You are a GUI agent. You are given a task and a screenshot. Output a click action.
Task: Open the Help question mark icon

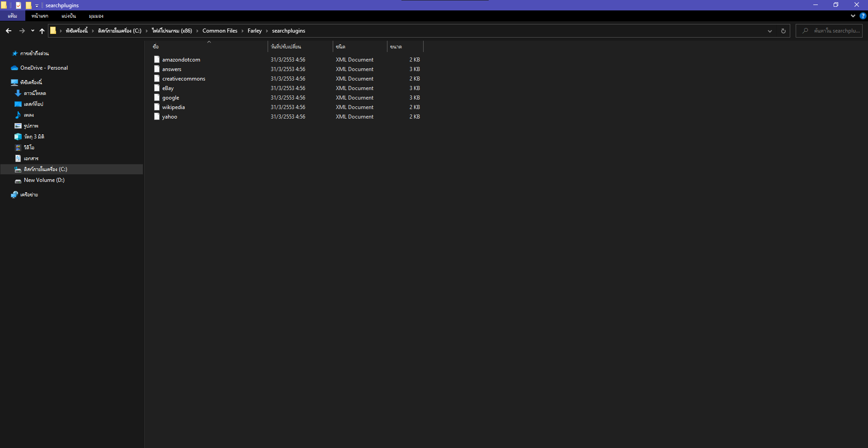(x=863, y=16)
